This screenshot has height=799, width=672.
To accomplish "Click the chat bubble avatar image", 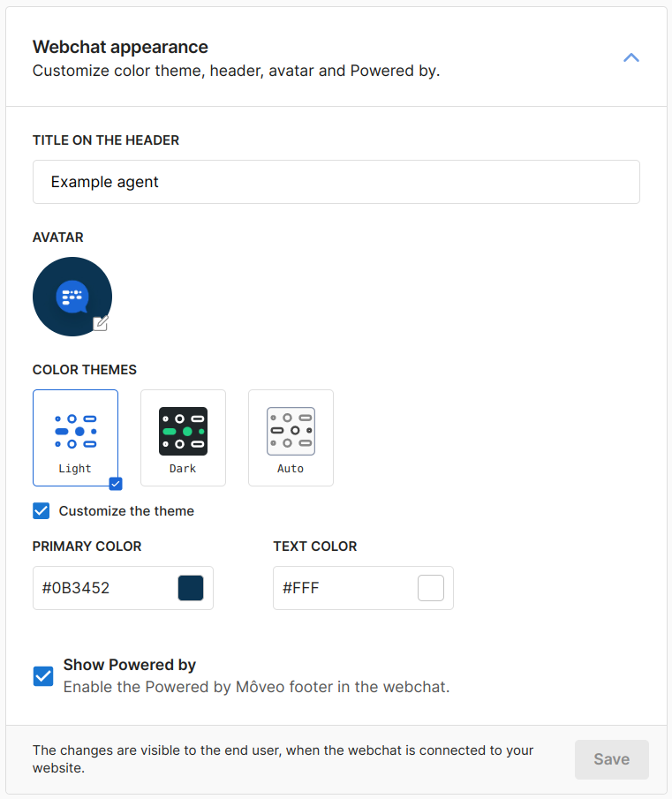I will 72,297.
